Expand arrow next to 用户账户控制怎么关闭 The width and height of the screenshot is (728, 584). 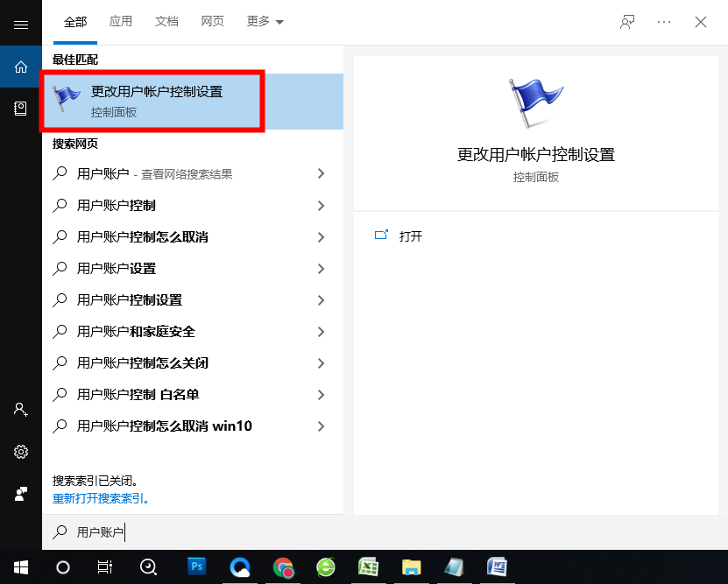(321, 363)
